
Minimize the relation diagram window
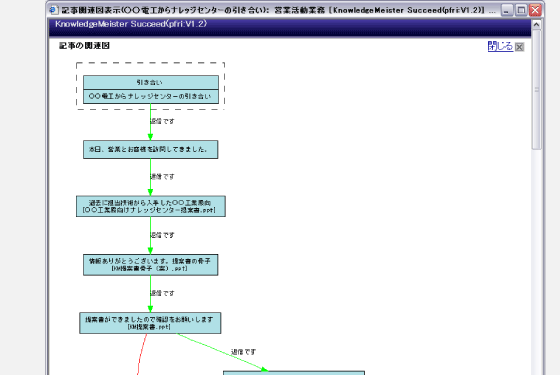(x=507, y=10)
